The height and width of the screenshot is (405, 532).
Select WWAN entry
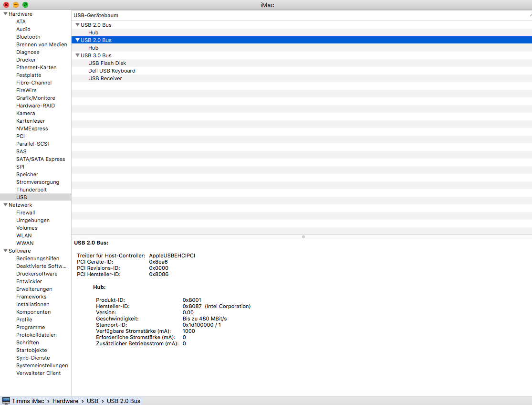coord(25,243)
